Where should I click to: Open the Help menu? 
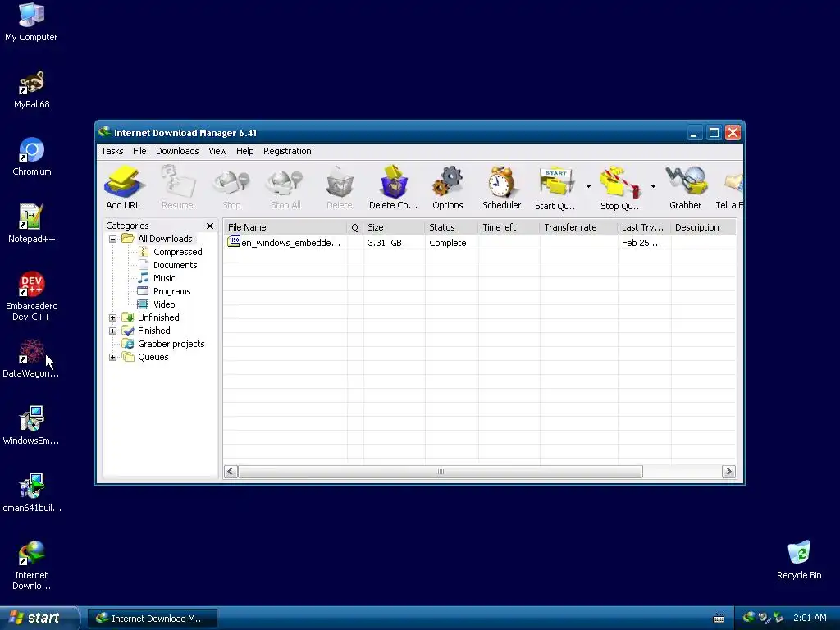tap(244, 151)
